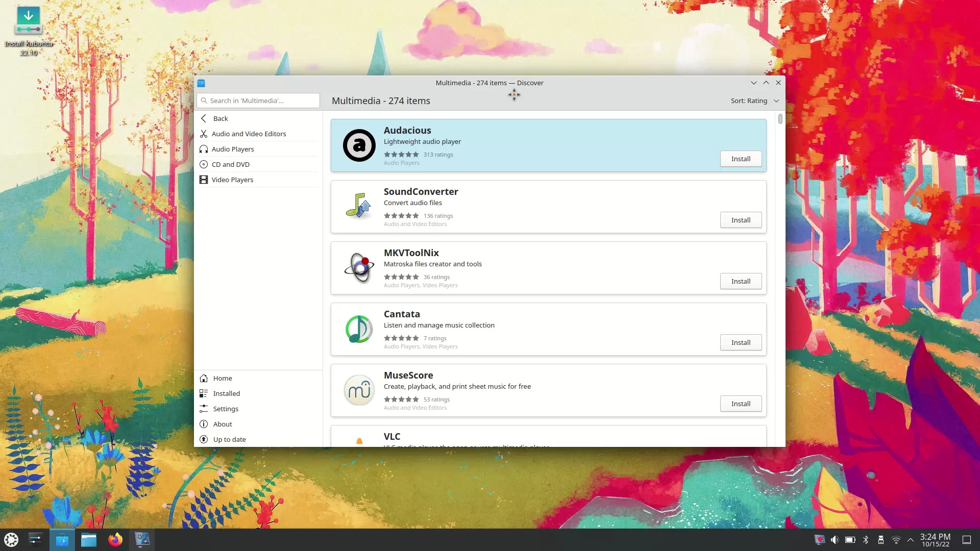Click the Audacious application icon
The image size is (980, 551).
[x=359, y=145]
